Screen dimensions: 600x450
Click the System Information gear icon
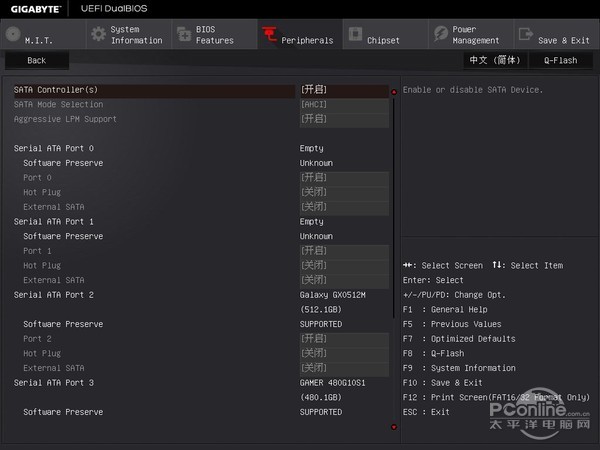click(98, 35)
